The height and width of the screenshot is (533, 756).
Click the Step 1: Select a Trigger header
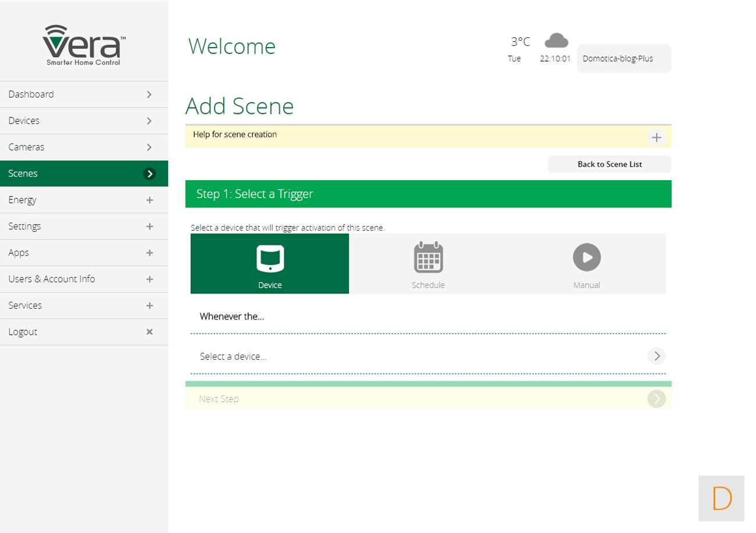(x=428, y=194)
